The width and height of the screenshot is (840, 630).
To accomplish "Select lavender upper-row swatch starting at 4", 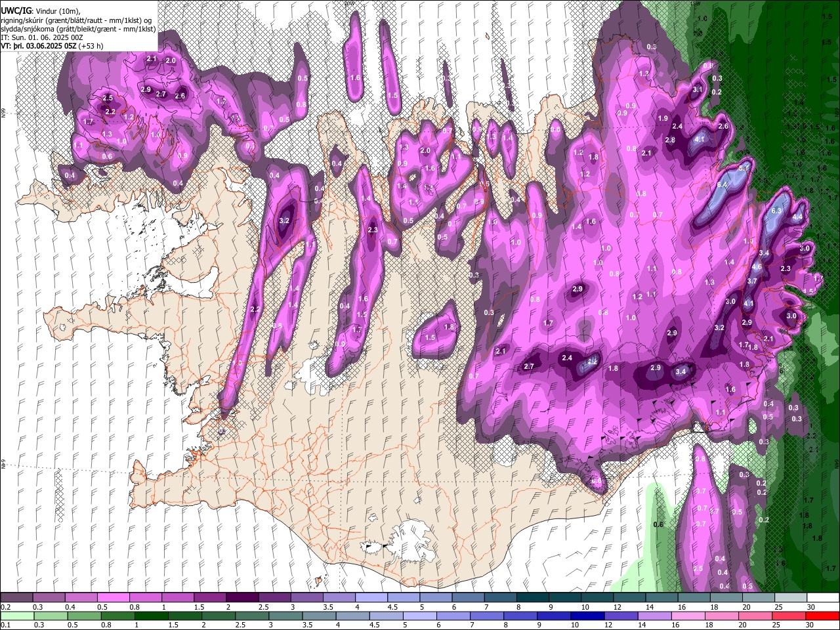I will pyautogui.click(x=371, y=598).
